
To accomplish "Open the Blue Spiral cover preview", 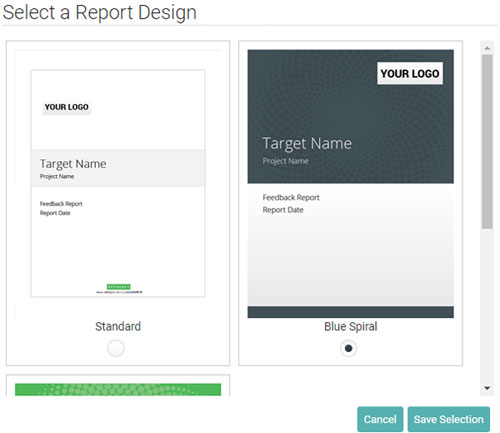I will [x=350, y=184].
